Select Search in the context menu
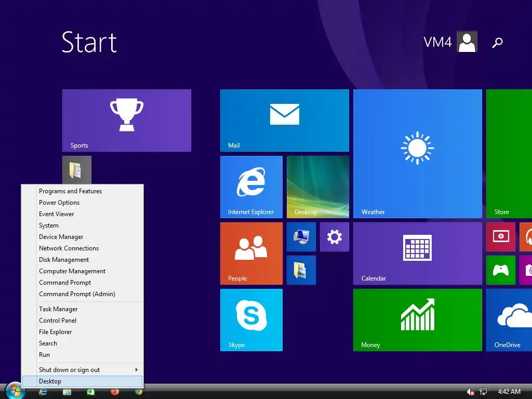 click(83, 343)
